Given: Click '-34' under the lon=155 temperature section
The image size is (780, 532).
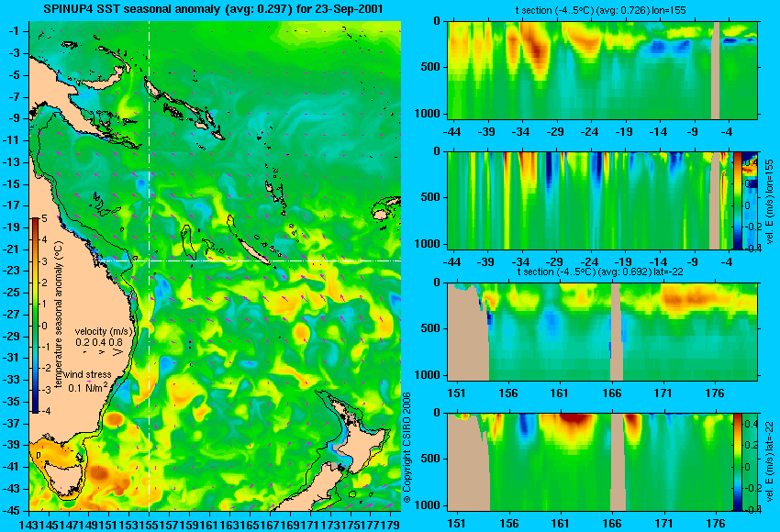Looking at the screenshot, I should pyautogui.click(x=521, y=132).
